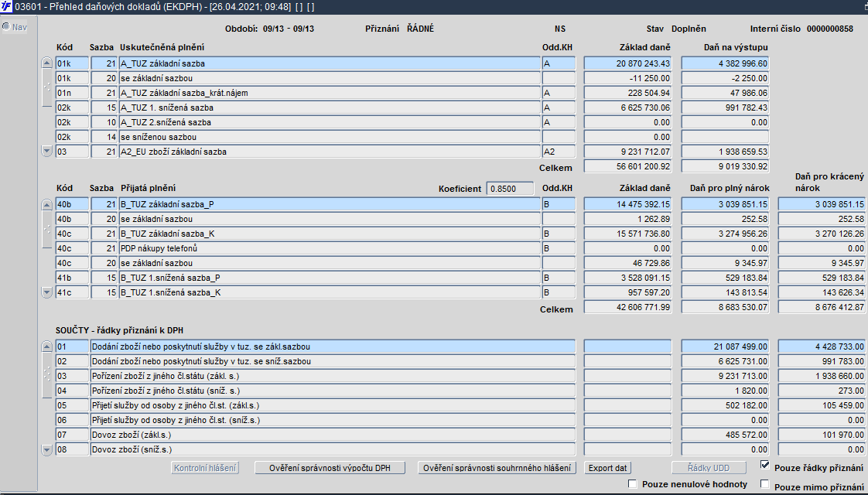Click Ověření správnosti výpočtu DPH button
This screenshot has width=868, height=495.
330,468
